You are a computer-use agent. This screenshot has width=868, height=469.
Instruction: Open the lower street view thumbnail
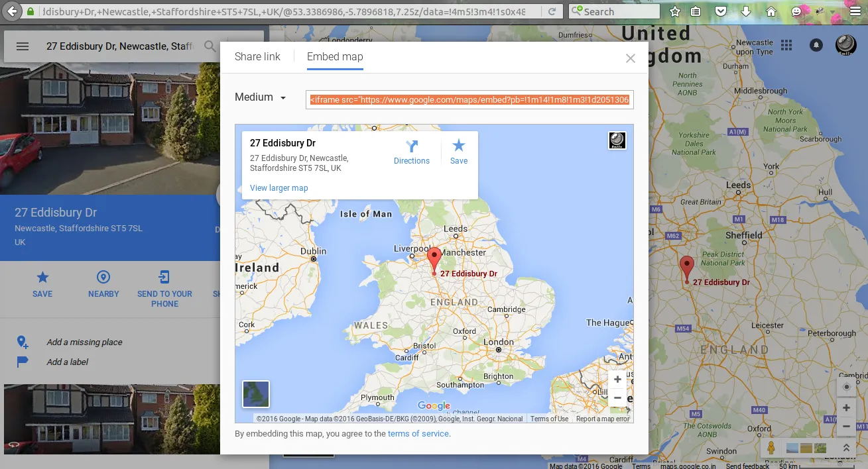coord(112,419)
